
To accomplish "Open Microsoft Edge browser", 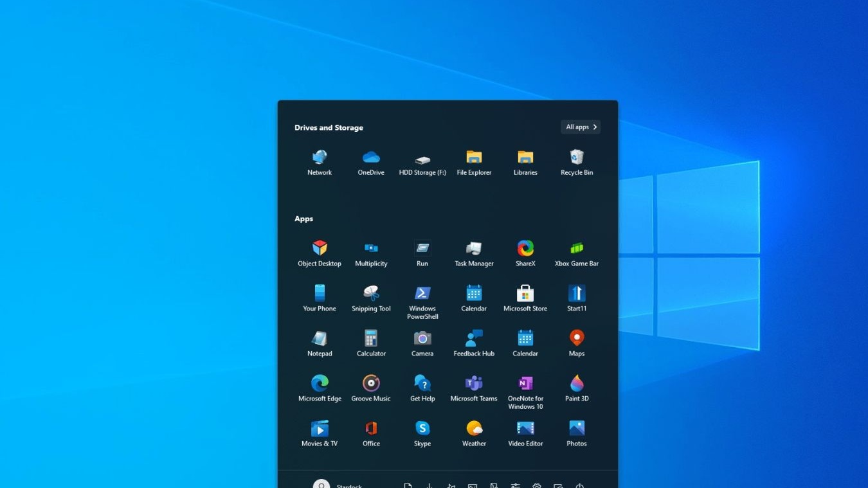I will [x=320, y=388].
